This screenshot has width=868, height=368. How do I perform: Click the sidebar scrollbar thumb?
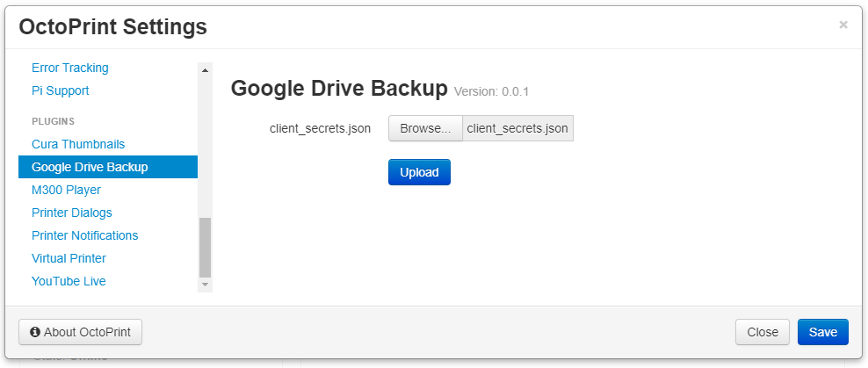click(206, 247)
